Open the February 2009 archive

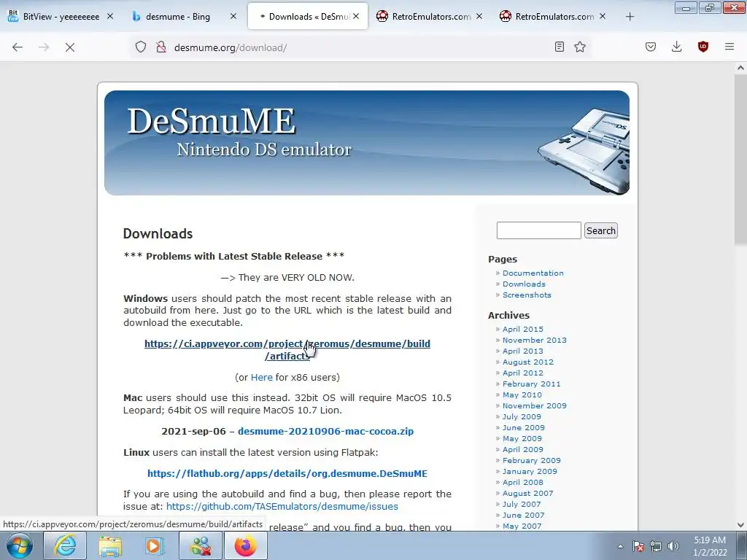531,461
